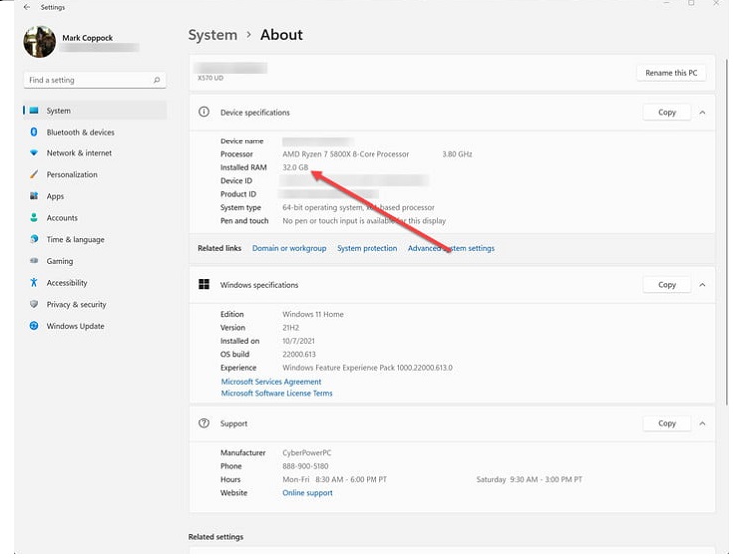This screenshot has width=747, height=560.
Task: Open the Gaming icon in sidebar
Action: click(x=34, y=261)
